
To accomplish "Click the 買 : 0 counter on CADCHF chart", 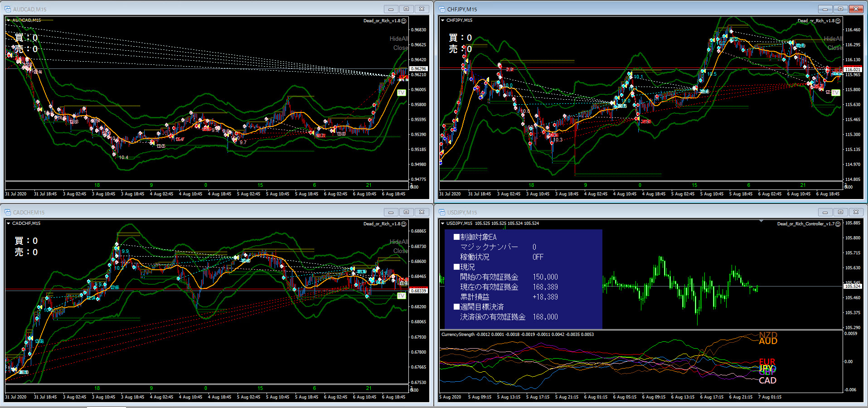I will point(26,241).
